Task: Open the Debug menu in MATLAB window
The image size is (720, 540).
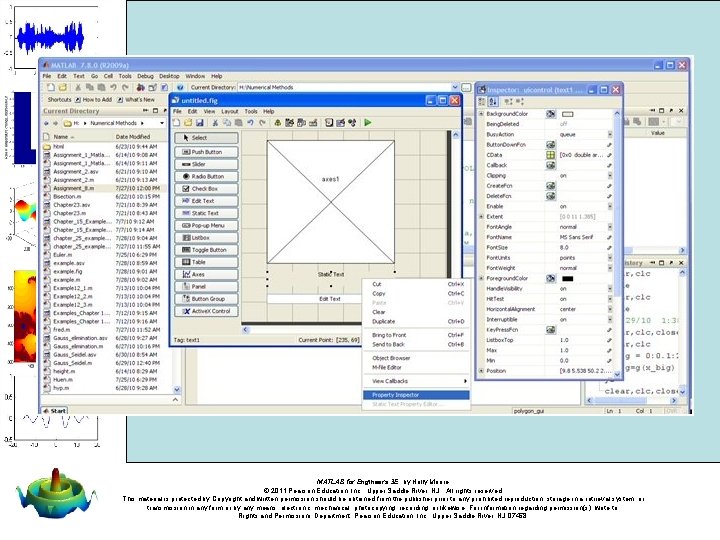Action: (x=145, y=76)
